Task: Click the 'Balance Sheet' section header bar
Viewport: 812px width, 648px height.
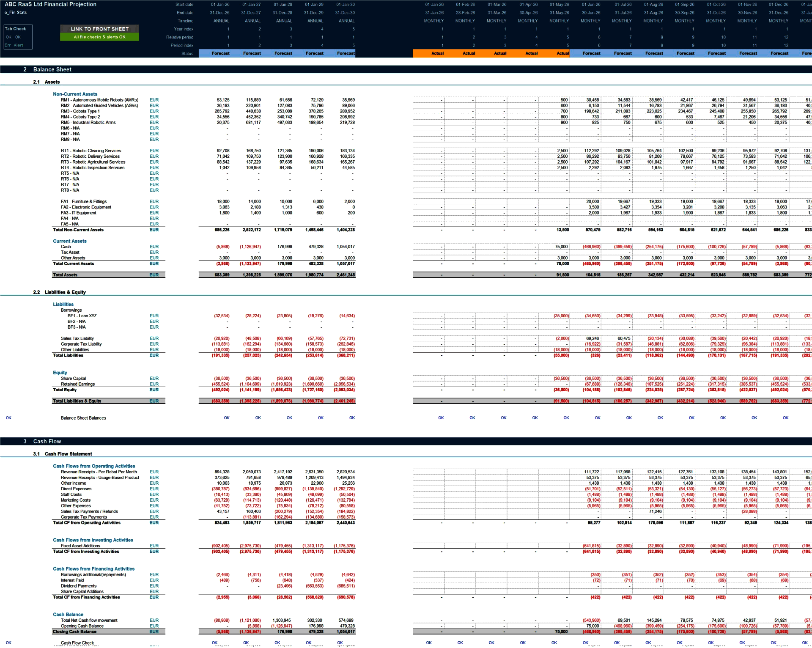Action: [x=52, y=69]
